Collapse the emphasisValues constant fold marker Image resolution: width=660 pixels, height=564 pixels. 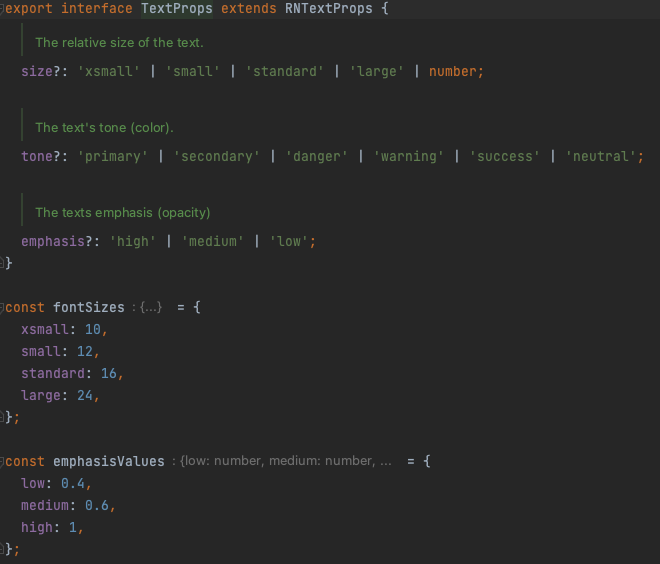pyautogui.click(x=2, y=462)
